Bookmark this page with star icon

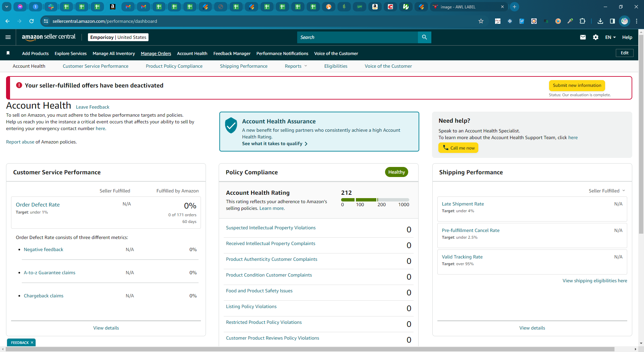tap(481, 21)
